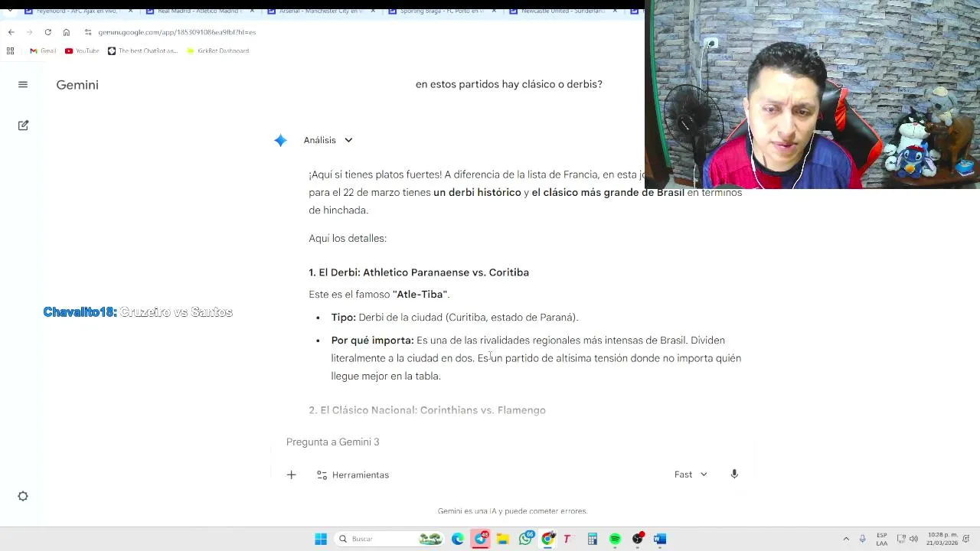Click the Gemini logo text

[x=77, y=85]
